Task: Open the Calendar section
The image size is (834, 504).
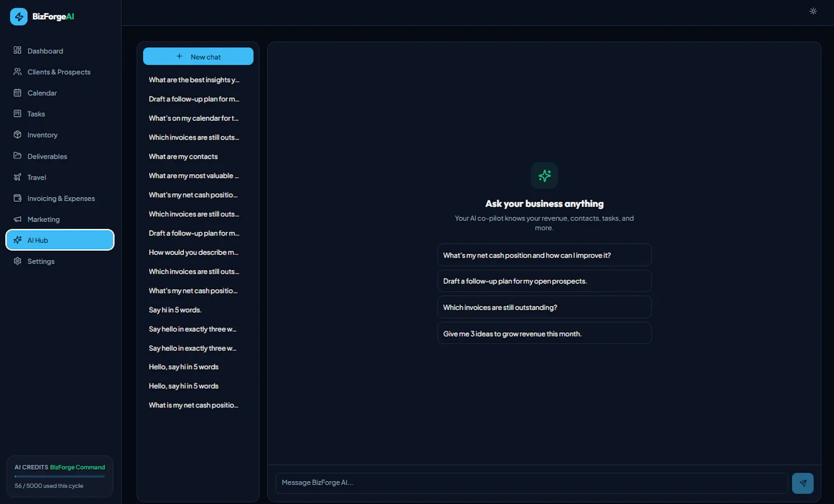Action: pos(60,93)
